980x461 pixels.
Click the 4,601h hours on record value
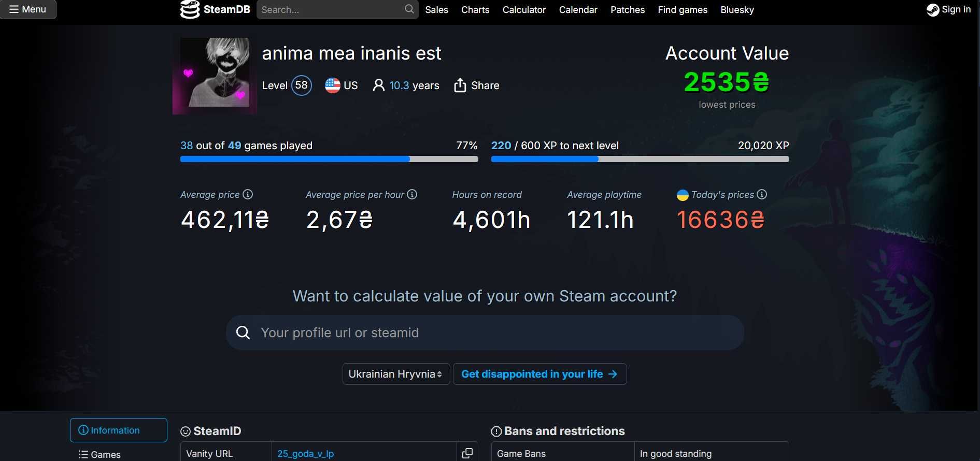[x=491, y=220]
